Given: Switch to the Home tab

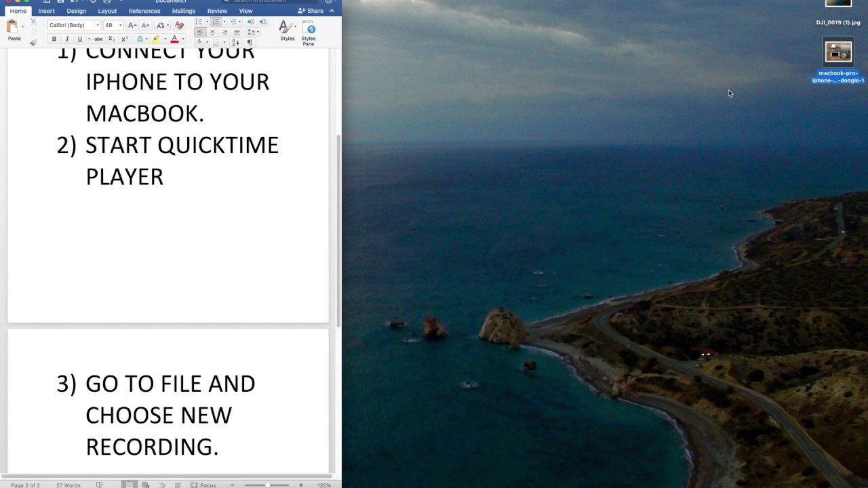Looking at the screenshot, I should 18,11.
